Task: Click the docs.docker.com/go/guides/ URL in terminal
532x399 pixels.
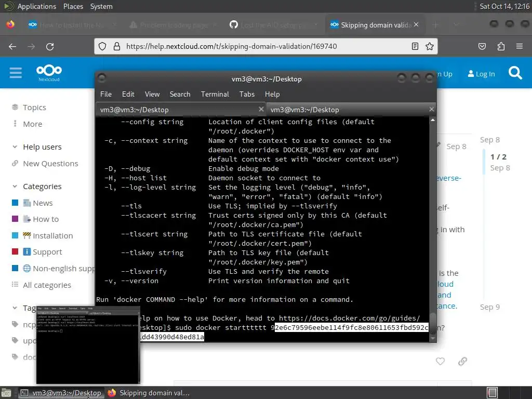Action: pos(349,318)
